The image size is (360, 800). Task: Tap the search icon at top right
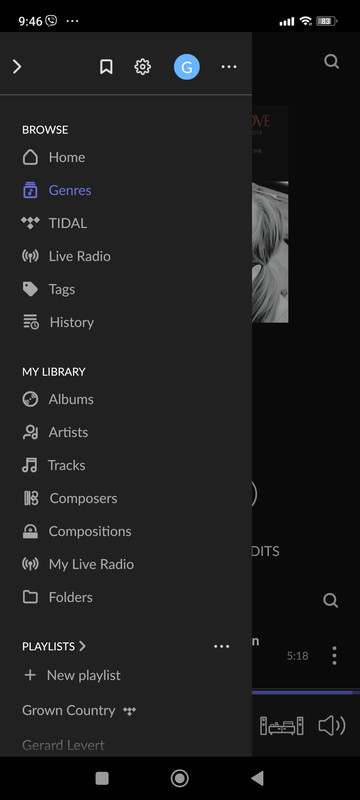[x=331, y=62]
